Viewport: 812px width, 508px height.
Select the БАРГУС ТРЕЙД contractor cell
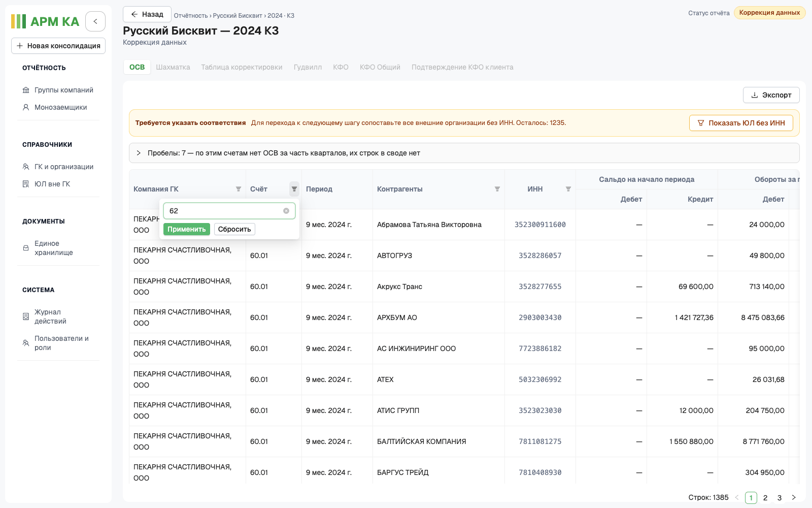point(438,472)
